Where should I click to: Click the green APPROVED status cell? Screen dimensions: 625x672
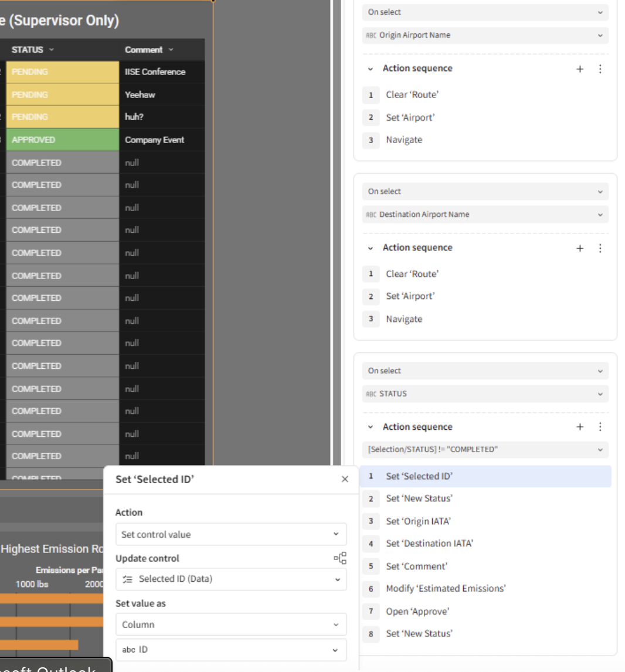[62, 140]
